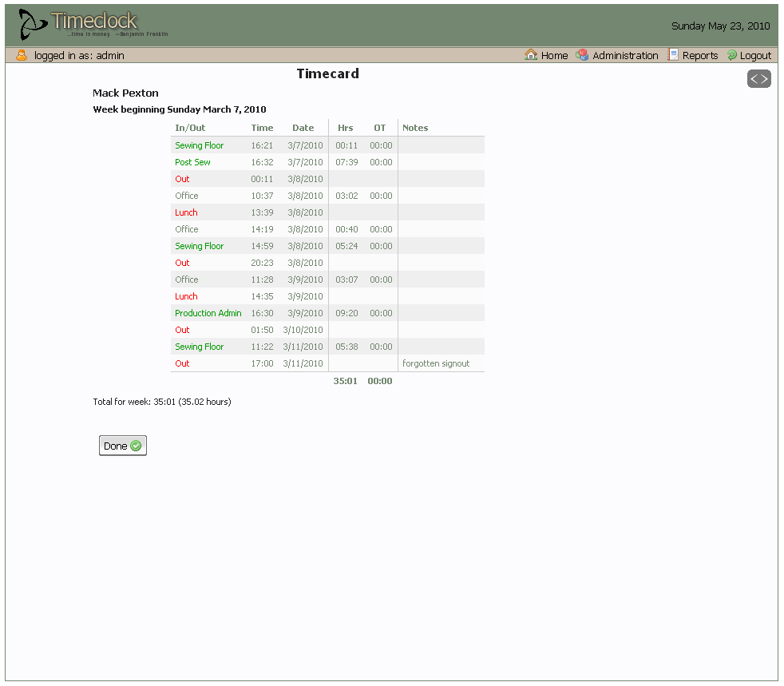
Task: Click the user icon beside 'logged in as'
Action: 22,55
